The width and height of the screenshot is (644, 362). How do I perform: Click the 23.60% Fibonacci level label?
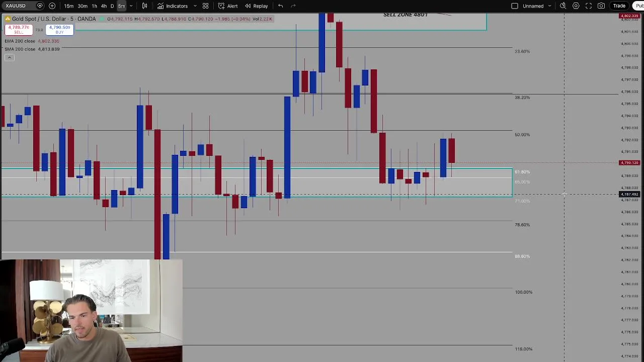point(522,51)
